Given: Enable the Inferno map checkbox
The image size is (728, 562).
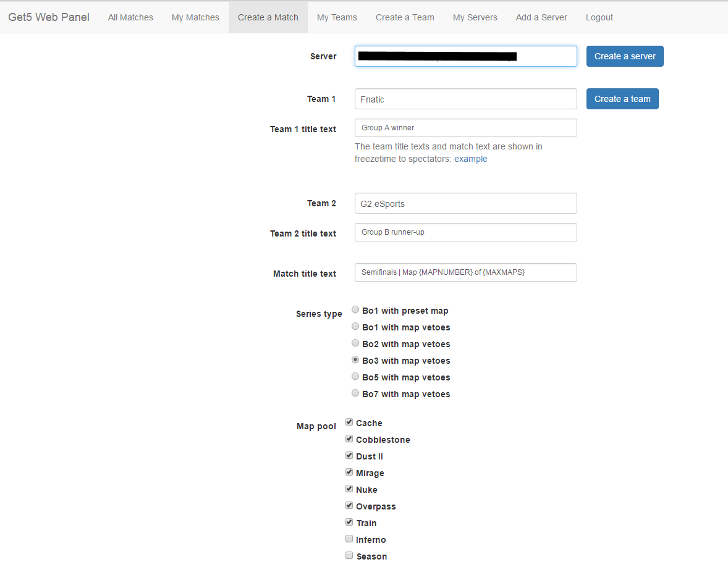Looking at the screenshot, I should click(349, 539).
